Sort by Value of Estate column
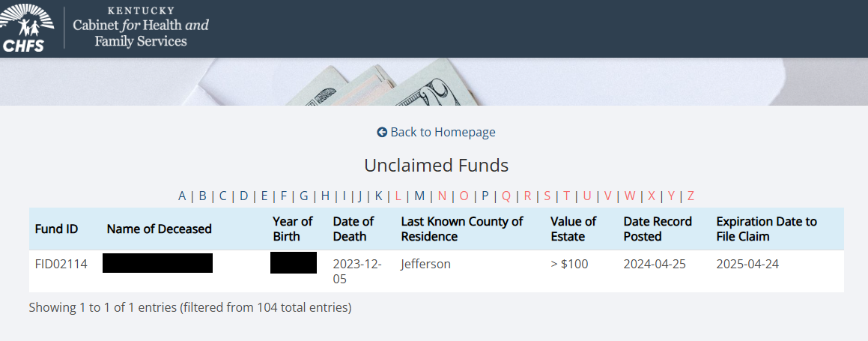 tap(574, 229)
